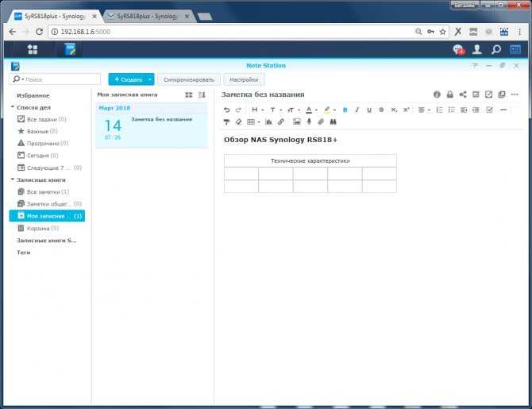Image resolution: width=532 pixels, height=409 pixels.
Task: Open the Создать dropdown arrow
Action: point(150,79)
